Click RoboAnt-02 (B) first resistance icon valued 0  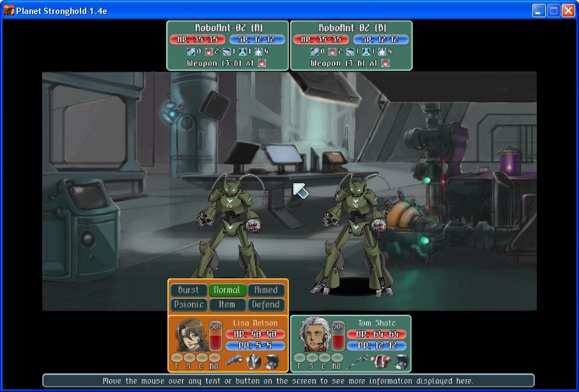tap(314, 51)
